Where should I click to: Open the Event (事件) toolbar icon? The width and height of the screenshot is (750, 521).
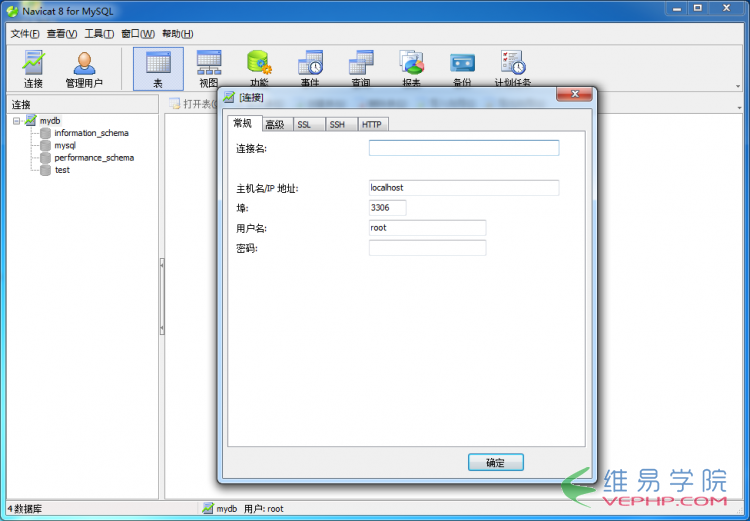(x=310, y=68)
